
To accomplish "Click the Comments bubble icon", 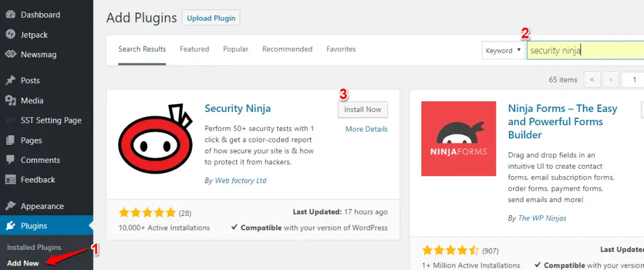I will click(x=10, y=160).
